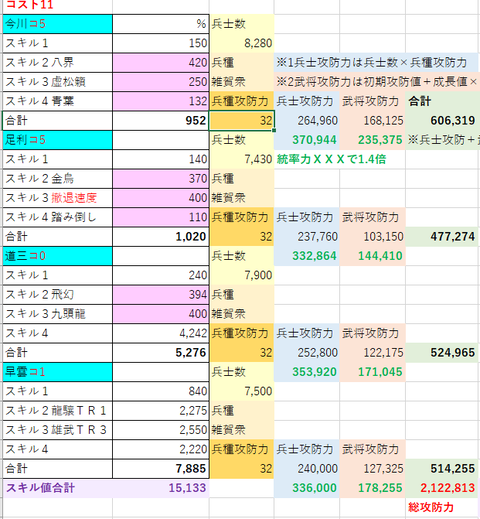Click スキル２八界 label cell

coord(57,63)
